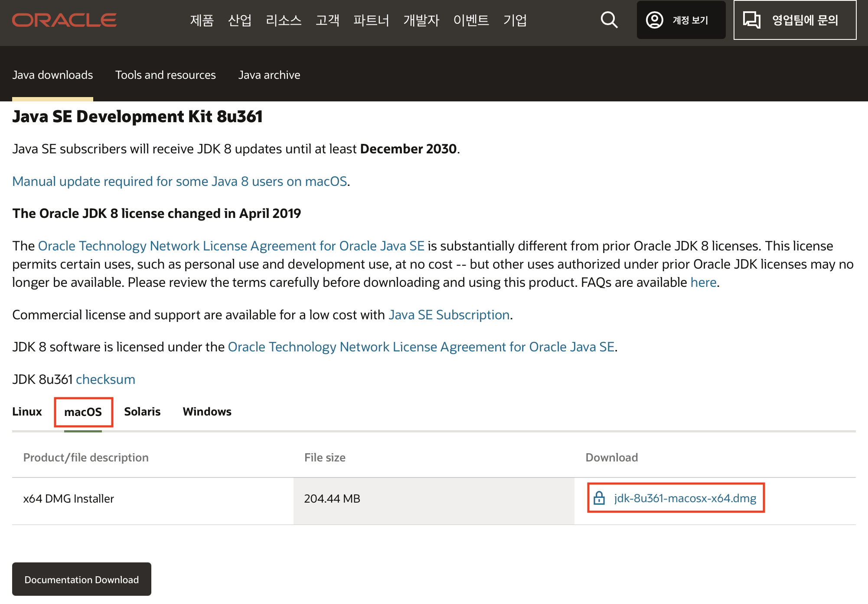
Task: Open the Java SE Subscription link
Action: 449,315
